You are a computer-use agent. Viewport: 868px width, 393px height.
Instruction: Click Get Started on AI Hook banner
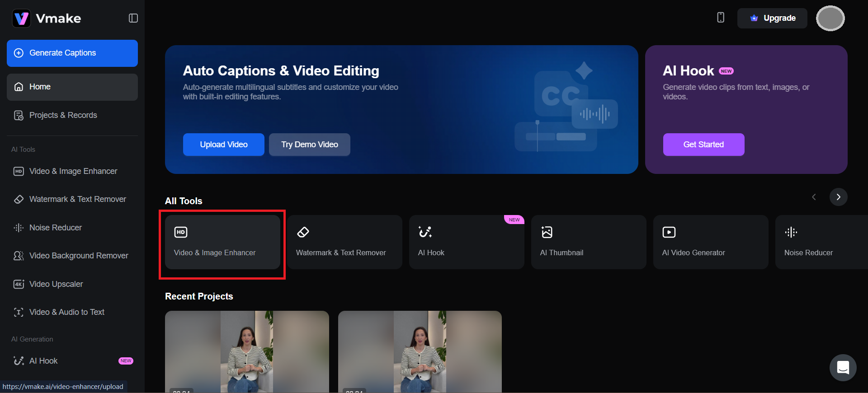[703, 145]
